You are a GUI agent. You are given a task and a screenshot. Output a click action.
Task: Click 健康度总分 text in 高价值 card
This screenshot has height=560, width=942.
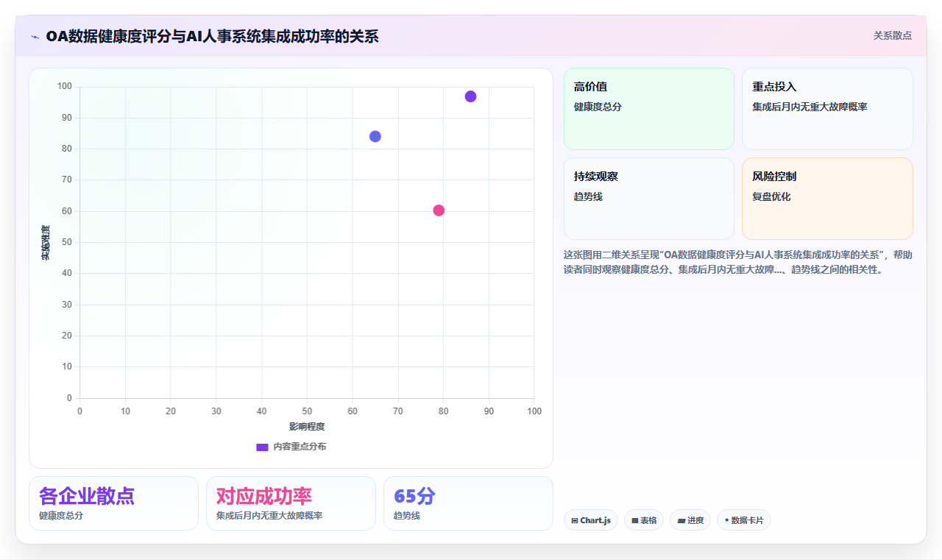598,107
